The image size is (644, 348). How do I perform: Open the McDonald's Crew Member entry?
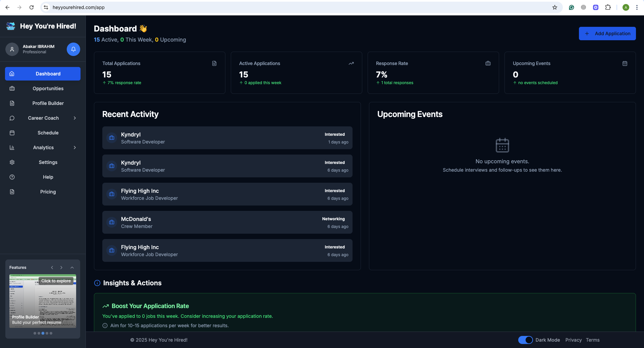227,222
